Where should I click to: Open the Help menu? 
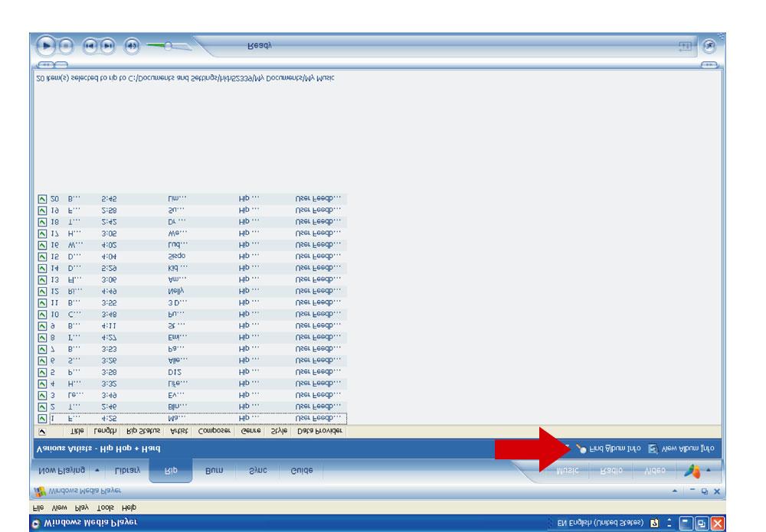point(129,508)
